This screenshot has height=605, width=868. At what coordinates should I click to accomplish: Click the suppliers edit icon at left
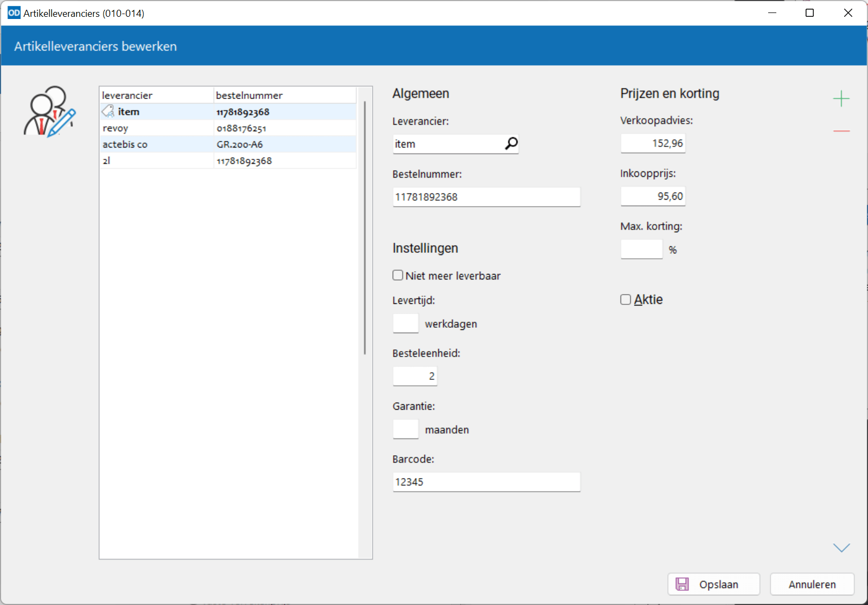(49, 112)
